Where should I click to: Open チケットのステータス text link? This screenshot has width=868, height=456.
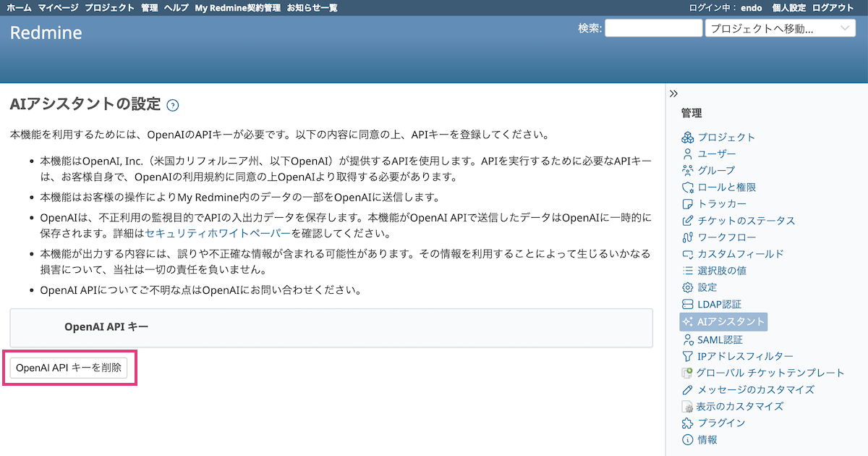click(x=746, y=221)
